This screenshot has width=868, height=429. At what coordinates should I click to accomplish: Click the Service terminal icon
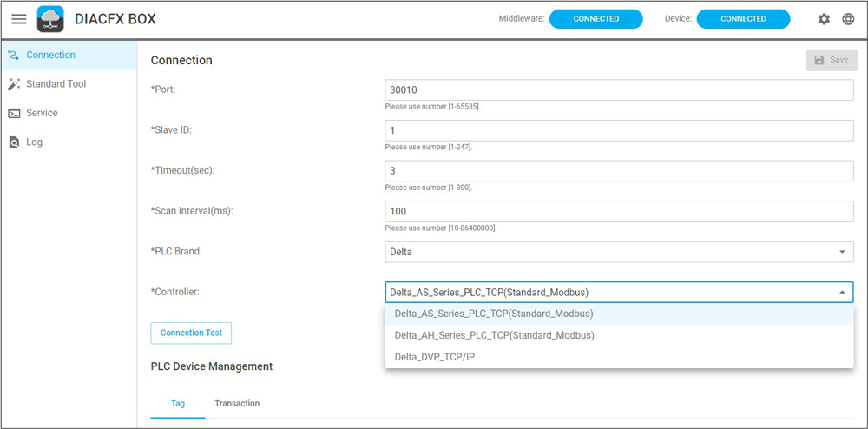[x=13, y=113]
